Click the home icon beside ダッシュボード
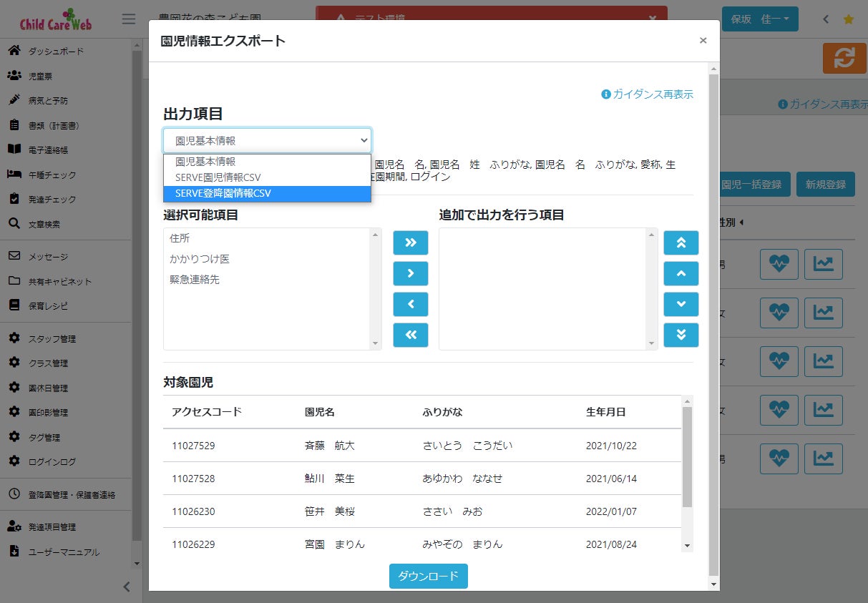The image size is (868, 603). click(x=14, y=51)
